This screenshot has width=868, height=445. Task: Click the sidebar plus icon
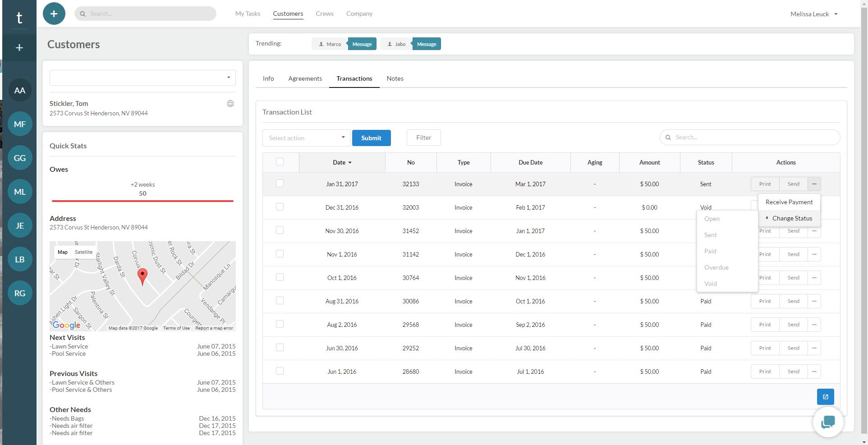click(19, 48)
